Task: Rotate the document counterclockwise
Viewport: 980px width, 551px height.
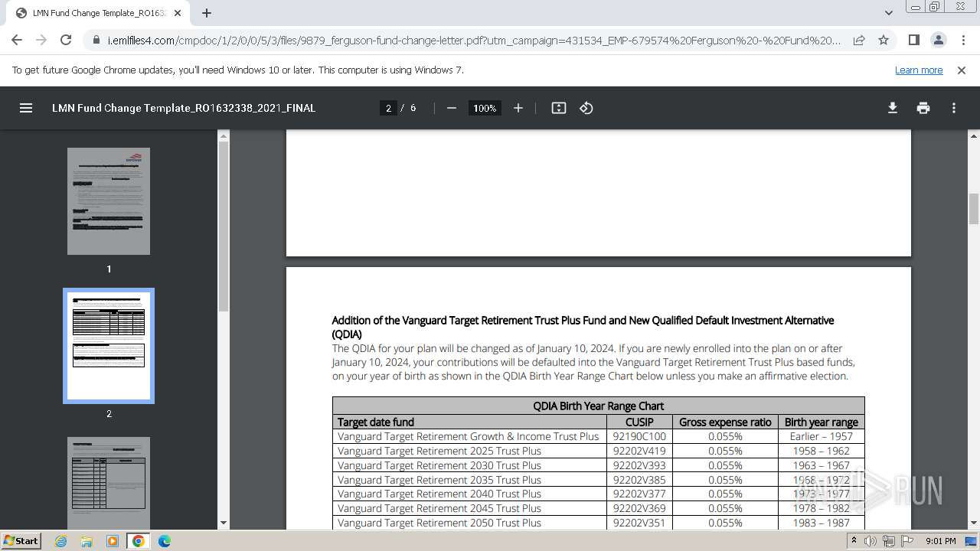Action: pyautogui.click(x=586, y=108)
